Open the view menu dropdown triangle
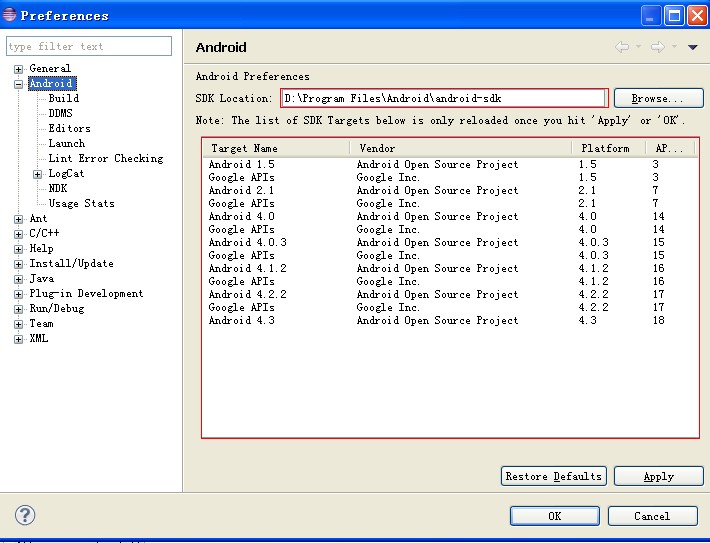The height and width of the screenshot is (543, 710). click(693, 47)
